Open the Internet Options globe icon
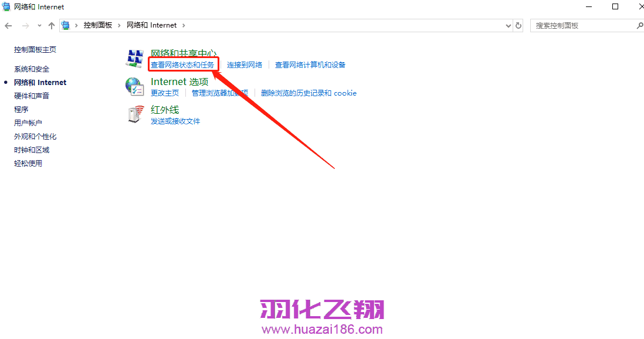This screenshot has height=339, width=644. [x=135, y=87]
